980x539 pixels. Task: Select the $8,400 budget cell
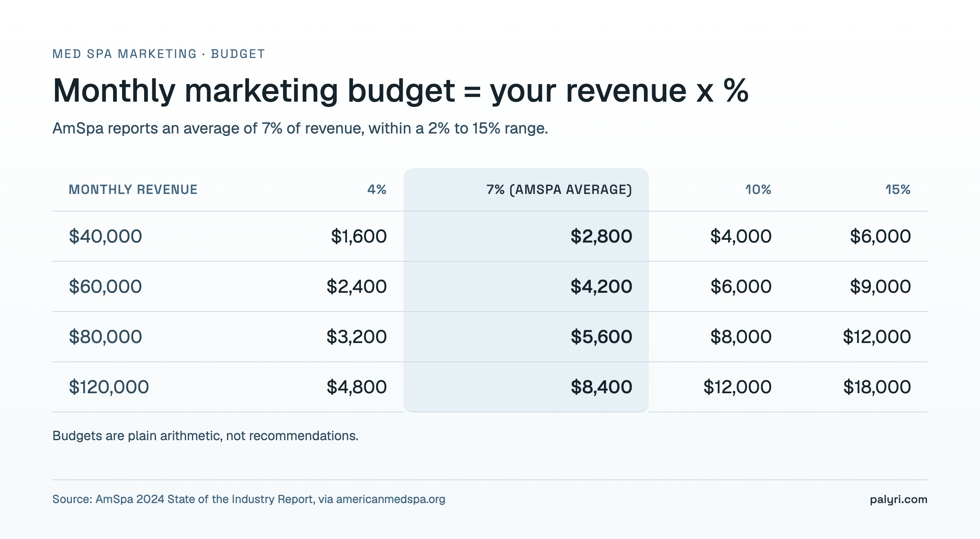(601, 387)
